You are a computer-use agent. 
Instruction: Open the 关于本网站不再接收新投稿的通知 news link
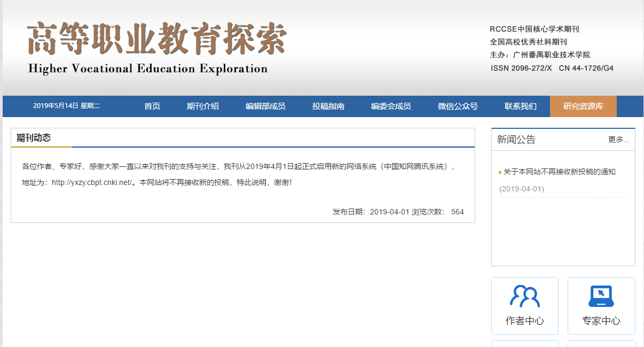pos(560,172)
